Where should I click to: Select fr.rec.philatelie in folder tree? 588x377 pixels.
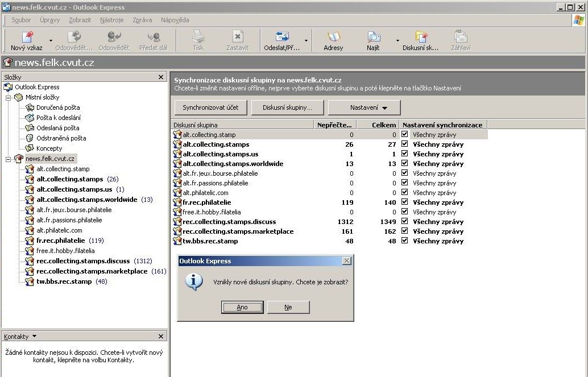click(x=61, y=241)
